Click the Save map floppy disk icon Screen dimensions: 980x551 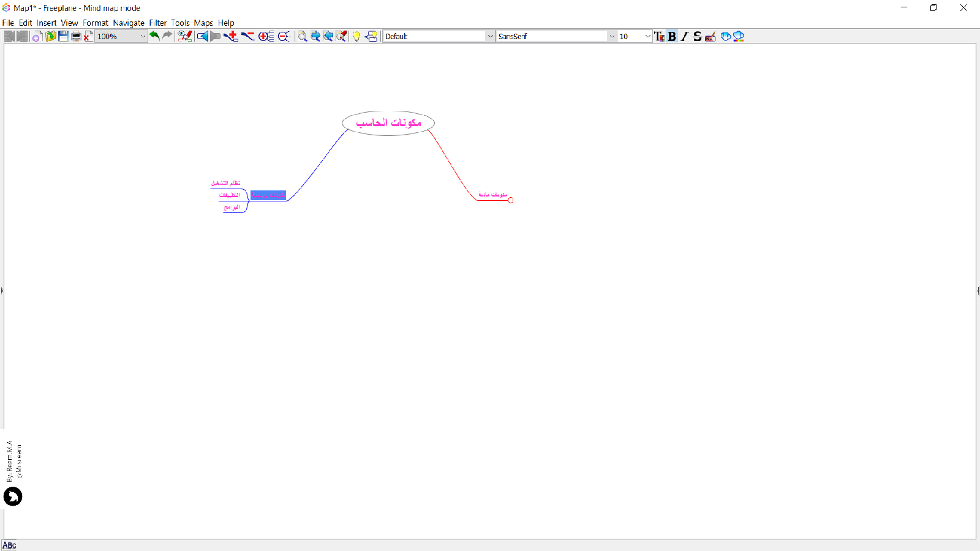tap(63, 36)
